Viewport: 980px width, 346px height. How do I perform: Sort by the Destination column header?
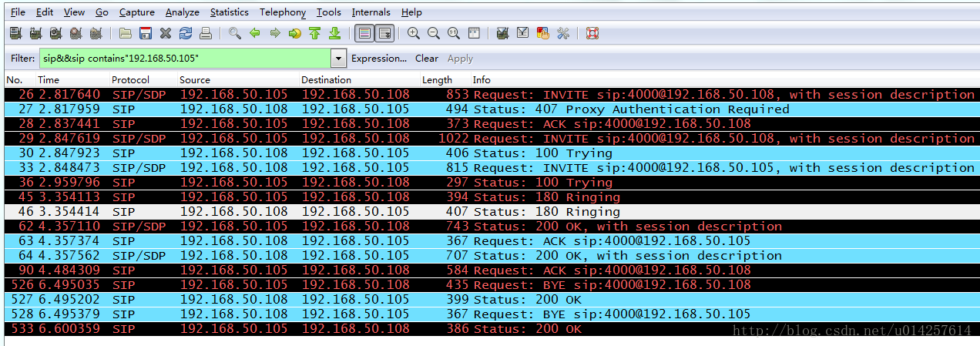359,80
